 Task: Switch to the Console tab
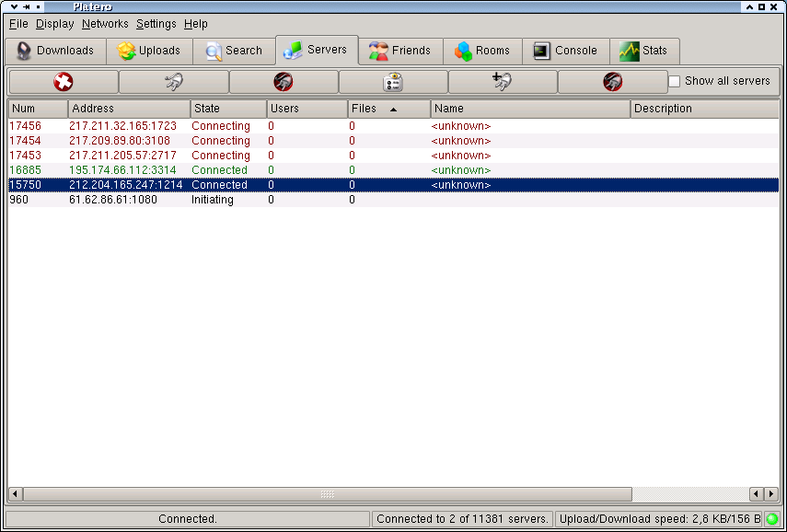pos(566,51)
